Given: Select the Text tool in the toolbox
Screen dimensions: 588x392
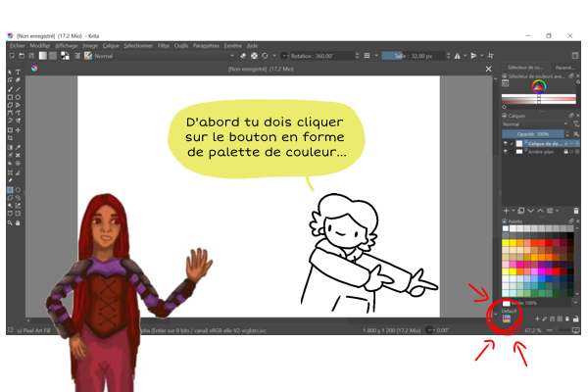Looking at the screenshot, I should pyautogui.click(x=17, y=73).
